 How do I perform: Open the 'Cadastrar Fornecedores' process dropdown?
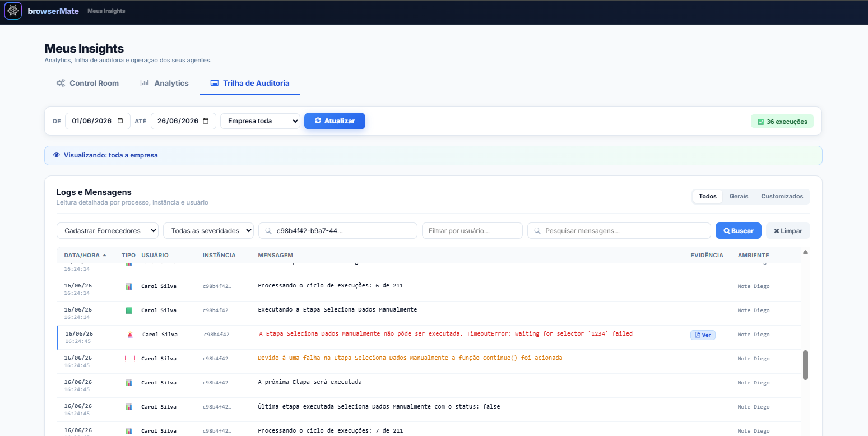[108, 231]
